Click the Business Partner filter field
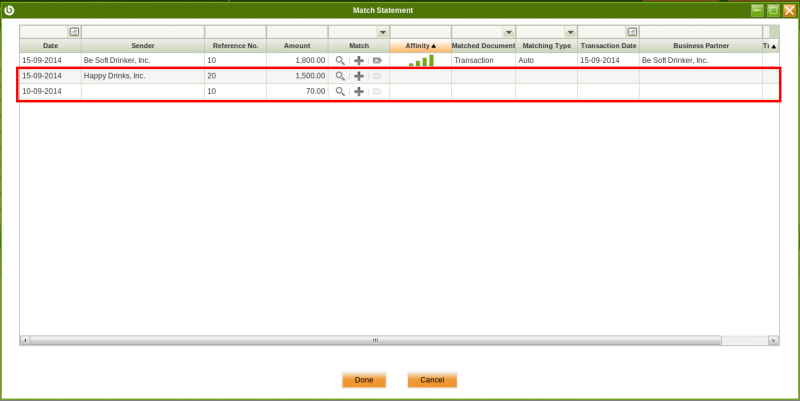Image resolution: width=800 pixels, height=401 pixels. pyautogui.click(x=701, y=32)
